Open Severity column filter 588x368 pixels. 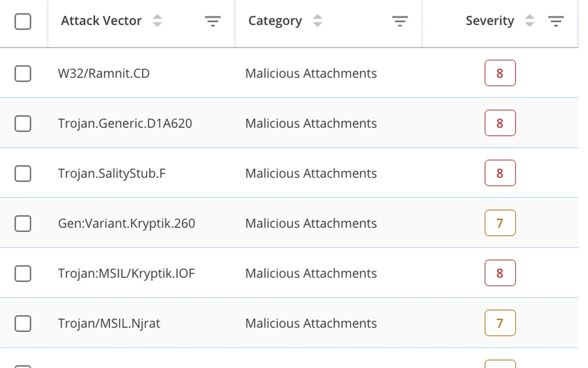[556, 21]
